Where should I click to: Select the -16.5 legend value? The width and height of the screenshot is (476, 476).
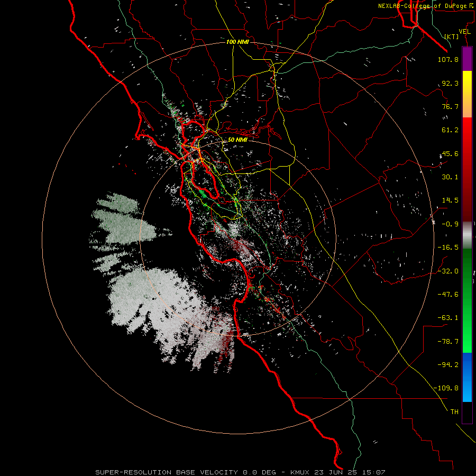tap(448, 248)
